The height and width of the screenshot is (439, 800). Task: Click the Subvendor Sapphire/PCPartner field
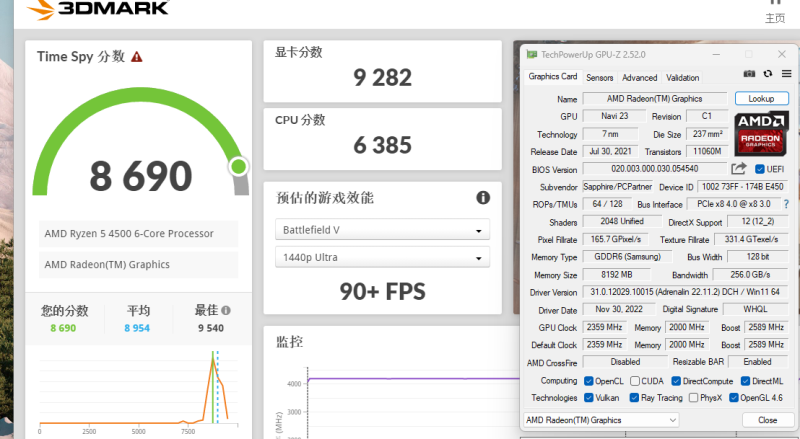point(618,187)
